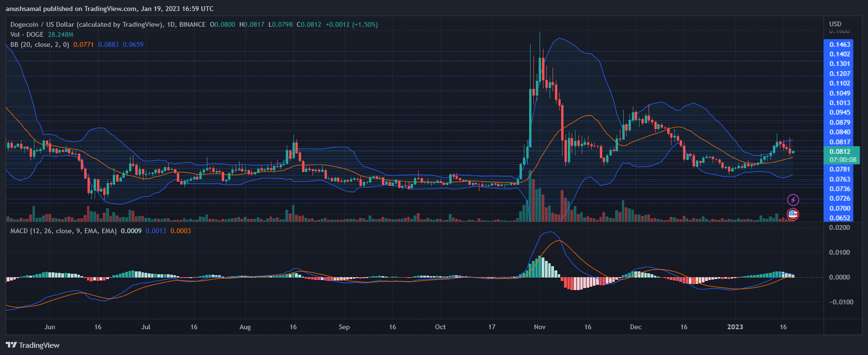Click the purple lightning bolt icon

[793, 200]
